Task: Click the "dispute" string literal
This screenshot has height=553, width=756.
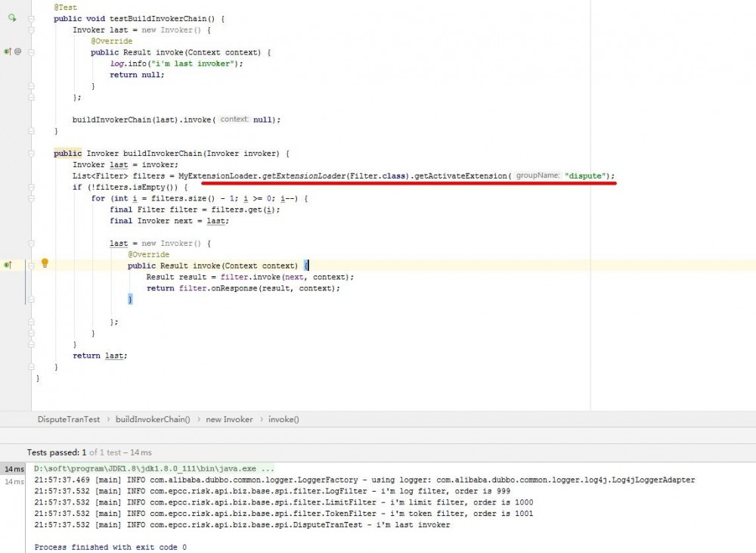Action: (x=585, y=176)
